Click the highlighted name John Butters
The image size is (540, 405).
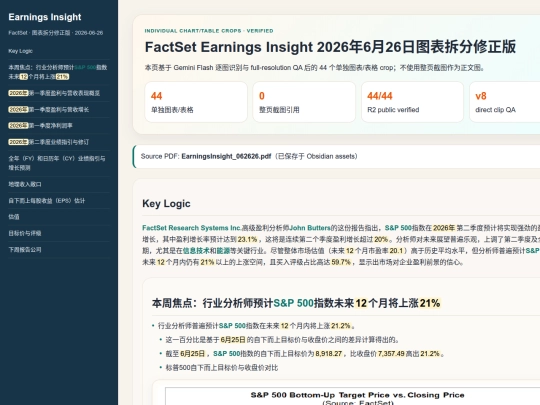[x=310, y=228]
